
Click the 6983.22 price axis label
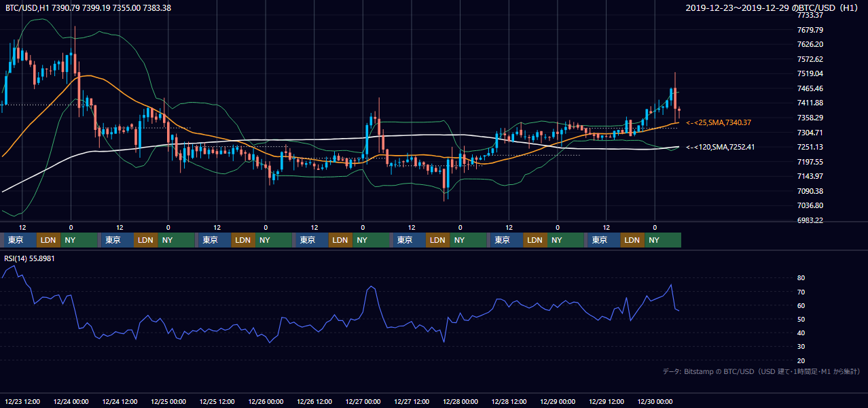point(810,220)
